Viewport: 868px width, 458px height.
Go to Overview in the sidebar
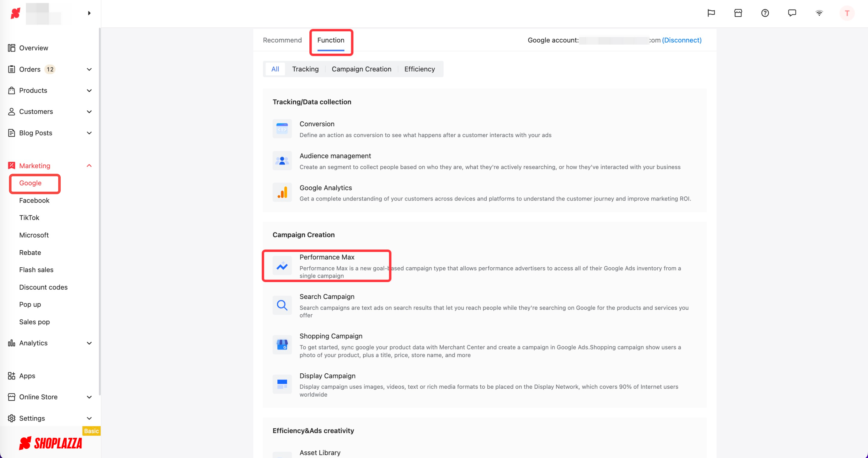point(33,48)
